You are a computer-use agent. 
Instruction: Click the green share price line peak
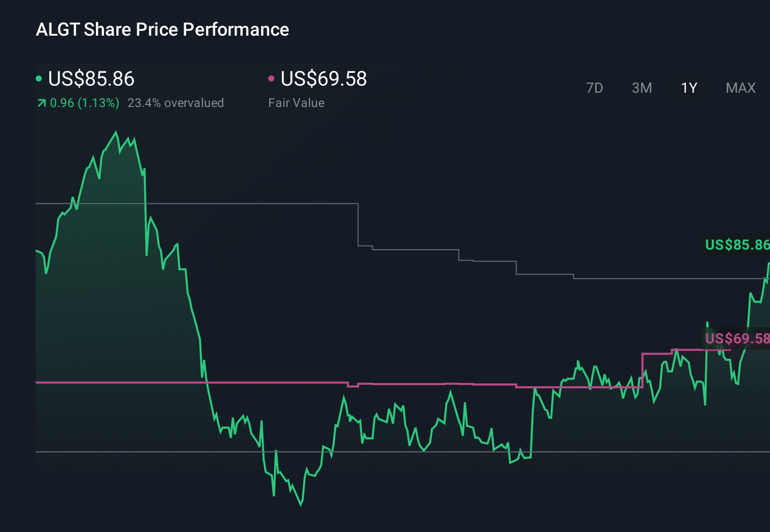click(116, 132)
